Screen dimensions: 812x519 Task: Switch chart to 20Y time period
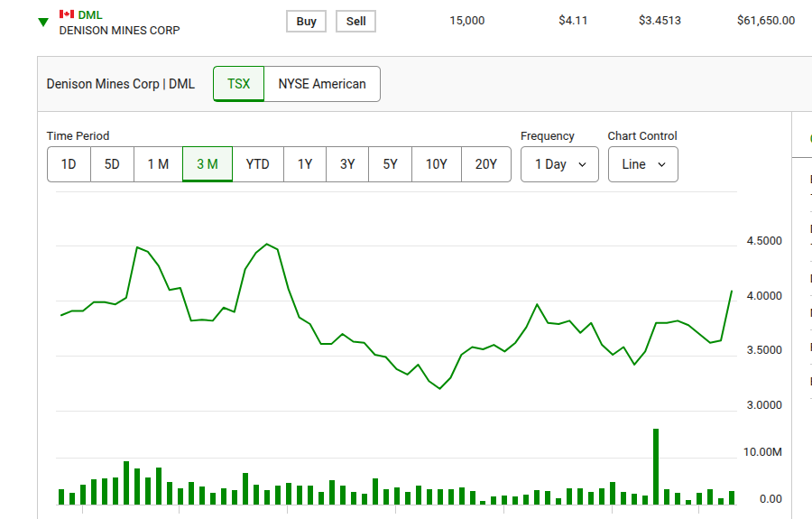point(486,164)
